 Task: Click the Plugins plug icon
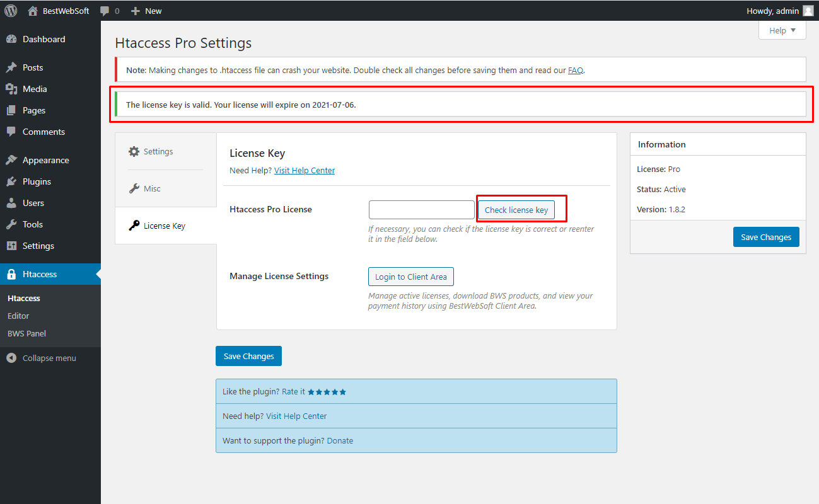(x=11, y=181)
